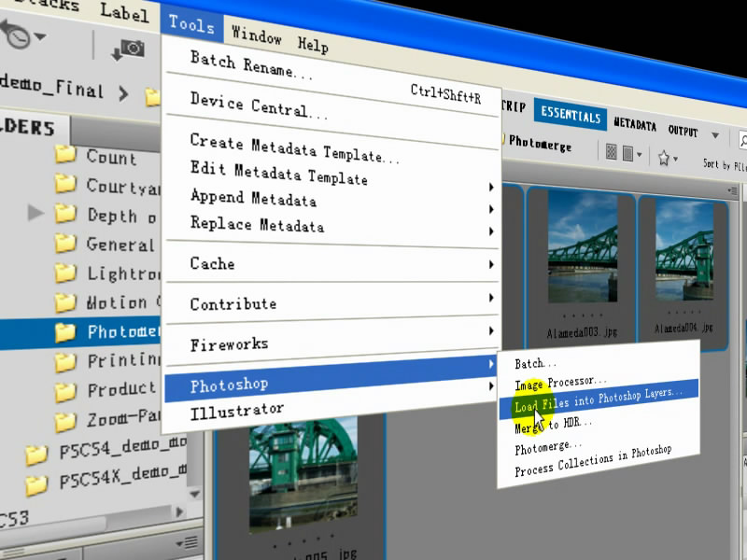Image resolution: width=747 pixels, height=560 pixels.
Task: Click the Folders panel scroll-down arrow
Action: click(x=195, y=495)
